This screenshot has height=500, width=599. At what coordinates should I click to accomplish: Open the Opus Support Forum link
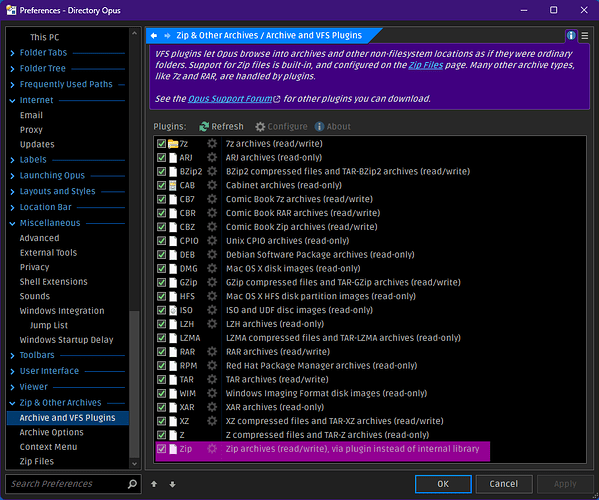(231, 99)
